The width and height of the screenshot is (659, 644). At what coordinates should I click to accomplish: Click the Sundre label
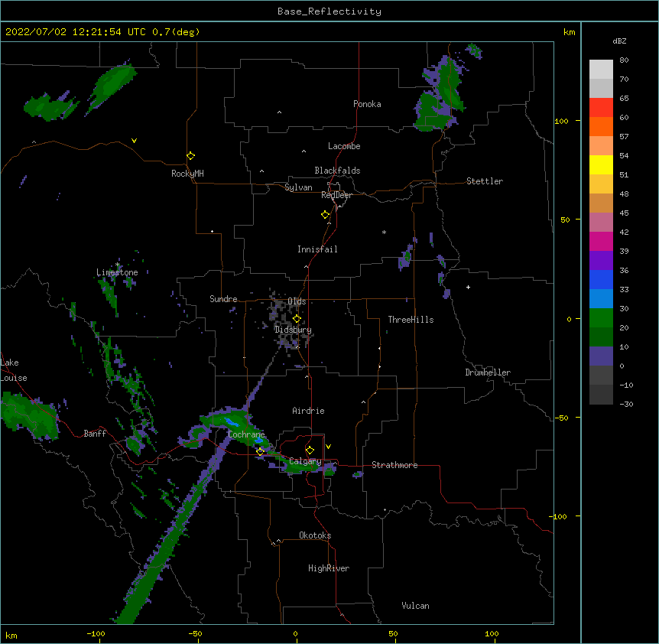click(x=223, y=299)
